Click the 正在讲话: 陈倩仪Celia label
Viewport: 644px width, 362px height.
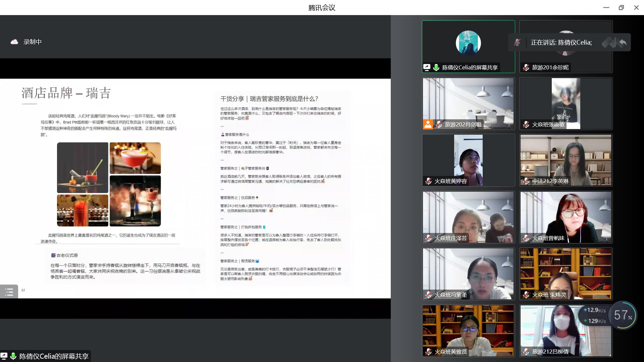coord(561,43)
